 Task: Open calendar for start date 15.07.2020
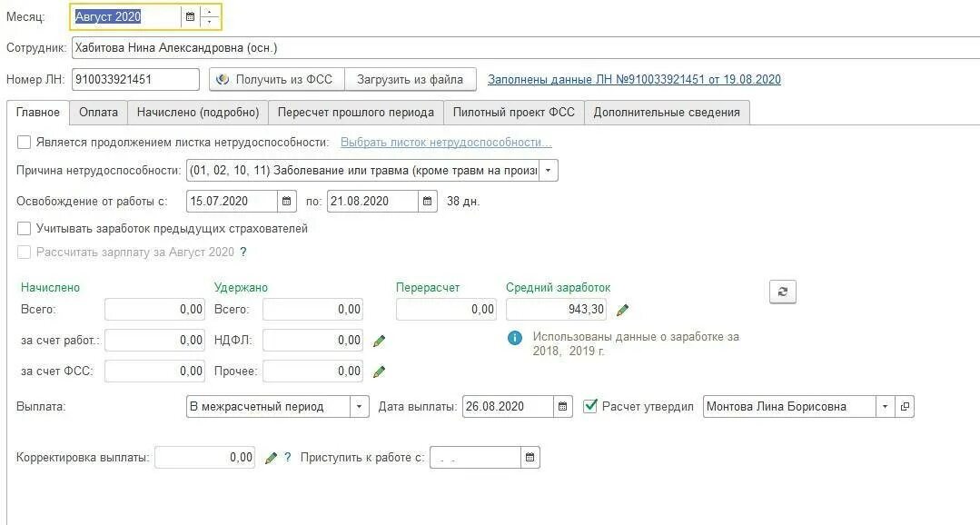pyautogui.click(x=286, y=202)
